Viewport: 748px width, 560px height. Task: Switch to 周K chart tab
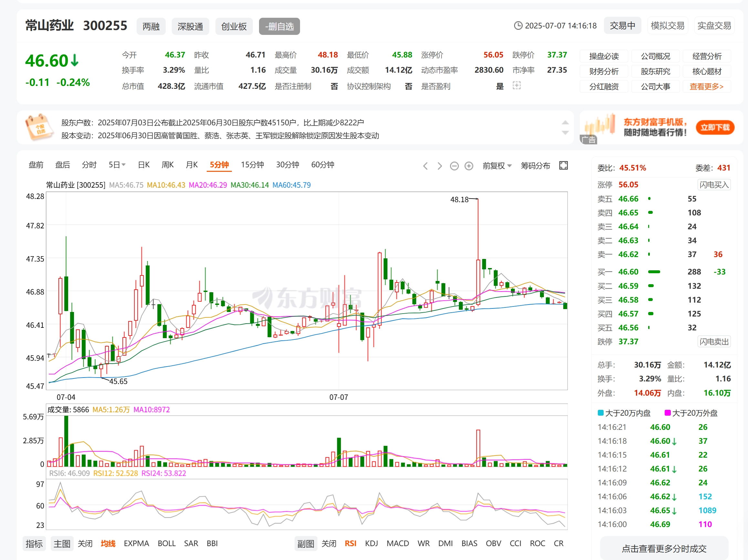click(x=167, y=165)
